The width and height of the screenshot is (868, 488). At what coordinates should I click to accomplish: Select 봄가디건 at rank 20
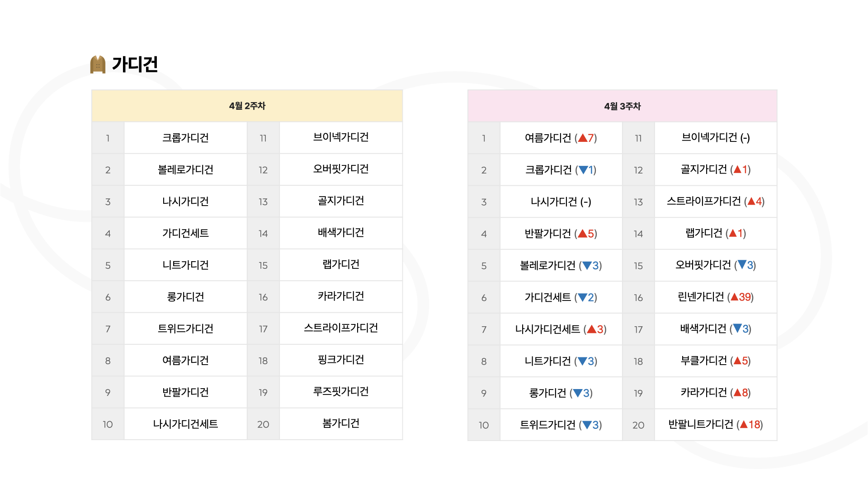click(341, 423)
